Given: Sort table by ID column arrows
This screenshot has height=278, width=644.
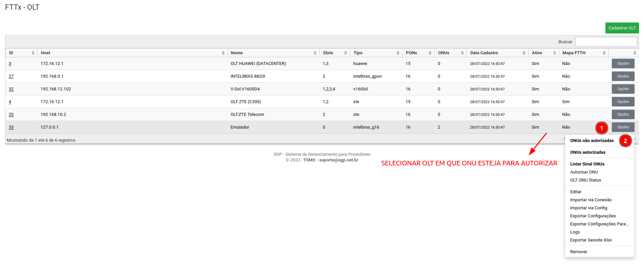Looking at the screenshot, I should click(x=33, y=53).
